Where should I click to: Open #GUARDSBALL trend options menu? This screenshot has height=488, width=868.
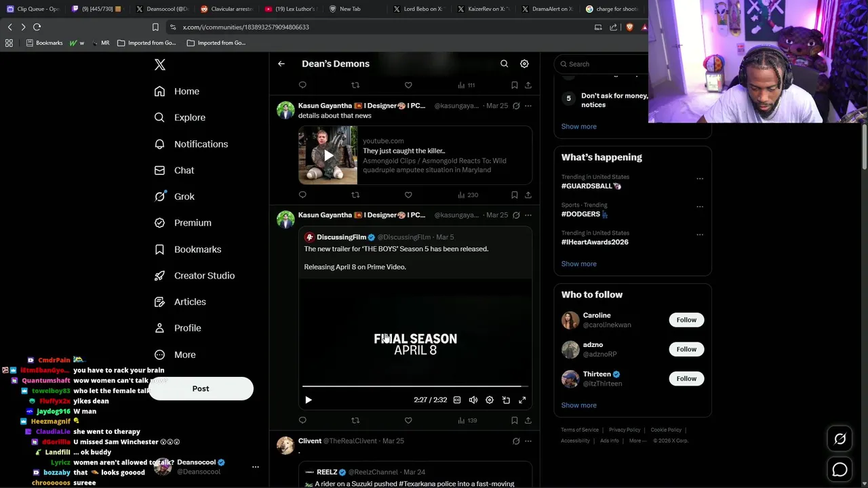tap(700, 179)
